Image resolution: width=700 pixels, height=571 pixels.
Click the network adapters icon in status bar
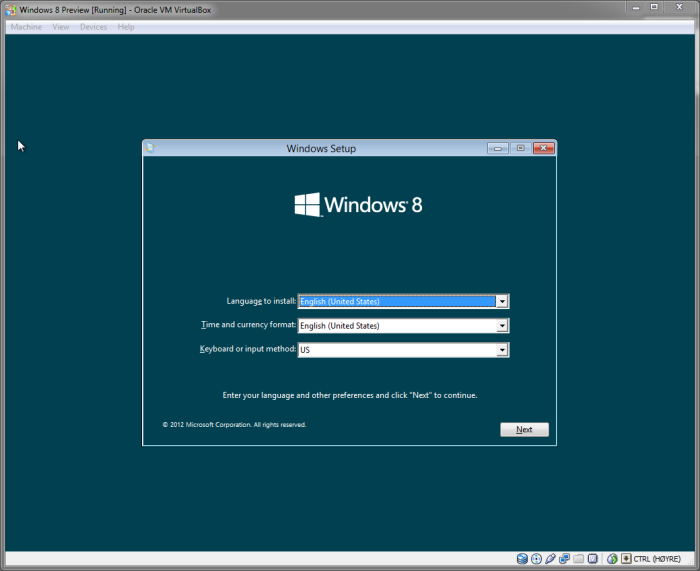coord(564,558)
